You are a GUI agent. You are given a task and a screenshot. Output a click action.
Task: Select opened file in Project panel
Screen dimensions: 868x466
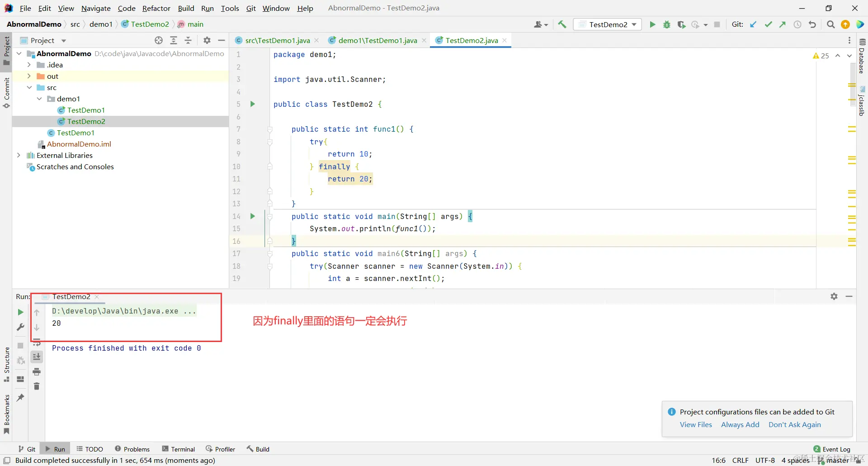(x=159, y=40)
